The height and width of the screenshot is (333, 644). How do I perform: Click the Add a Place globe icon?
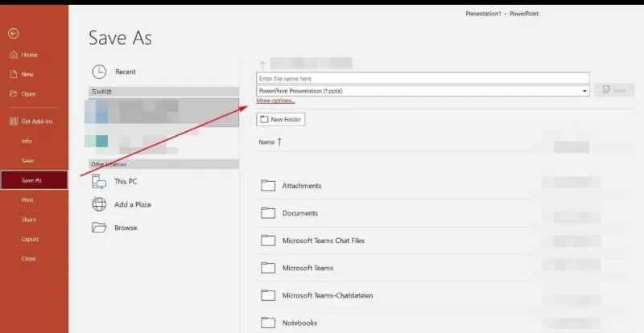click(99, 204)
